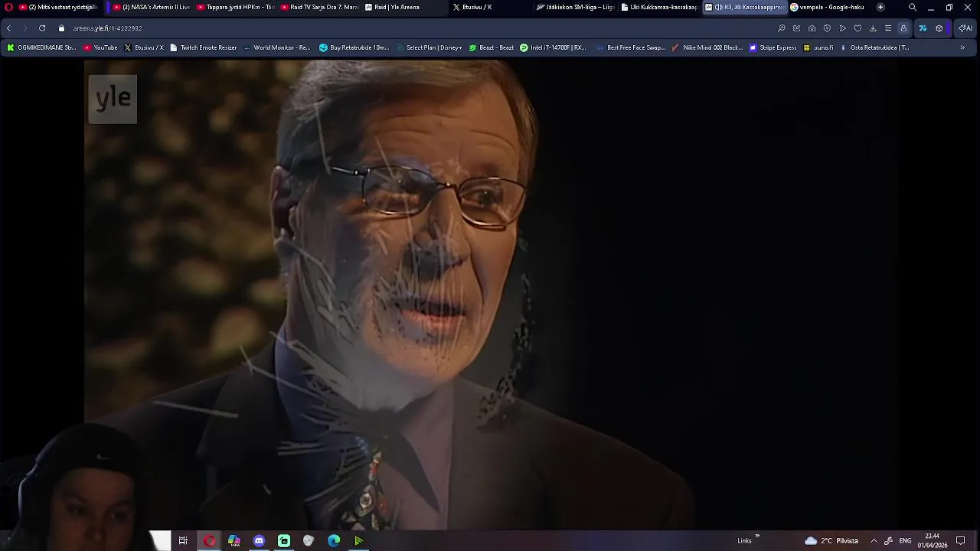
Task: Reload the page with refresh icon
Action: [x=42, y=28]
